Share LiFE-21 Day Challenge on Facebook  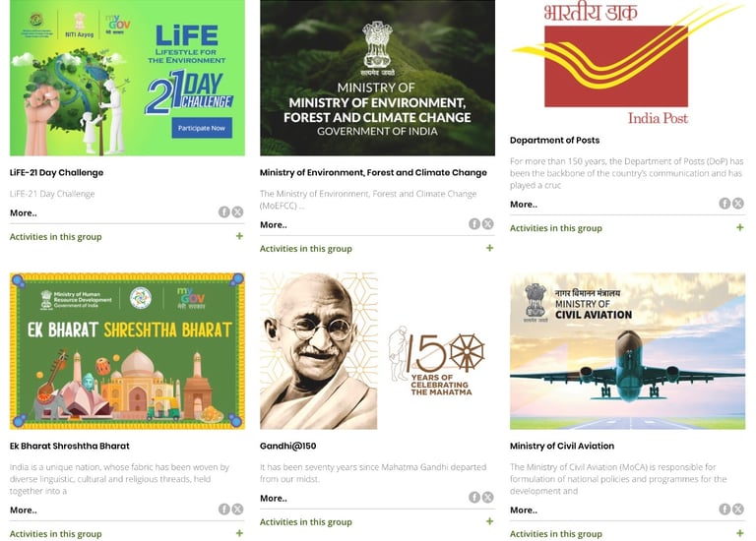(x=223, y=211)
